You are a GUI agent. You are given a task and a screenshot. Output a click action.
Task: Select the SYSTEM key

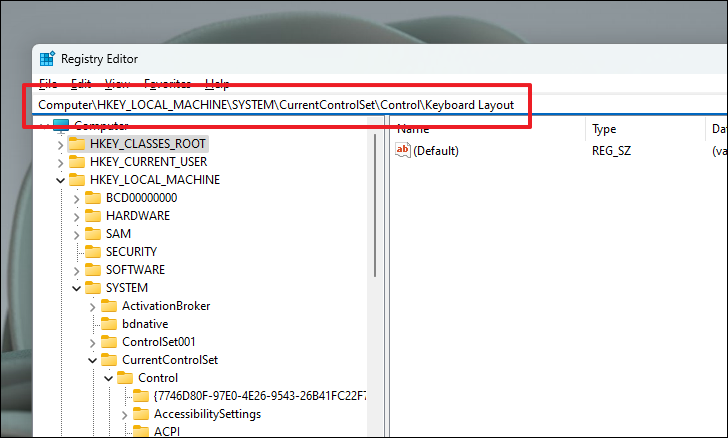tap(127, 288)
